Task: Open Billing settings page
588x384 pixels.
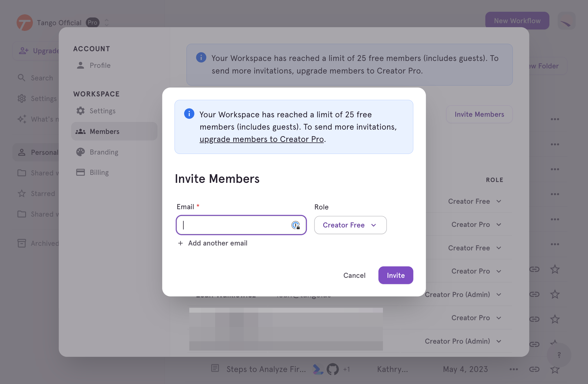Action: [x=92, y=172]
